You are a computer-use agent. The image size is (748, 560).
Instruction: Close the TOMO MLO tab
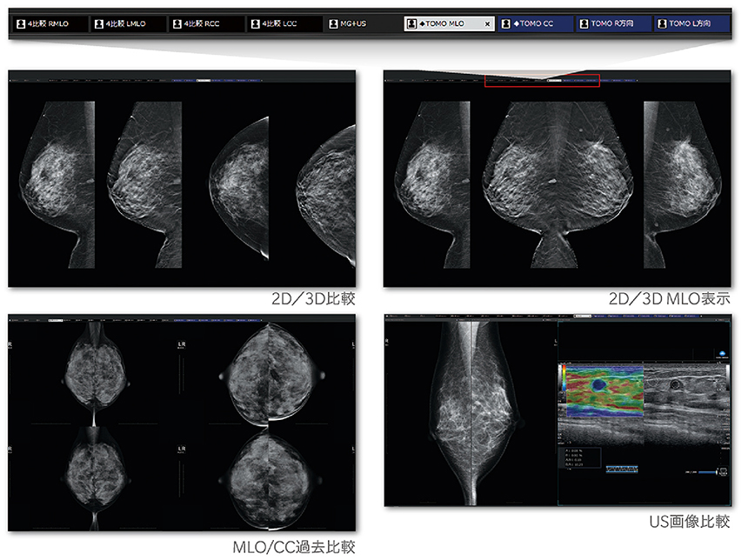pyautogui.click(x=487, y=23)
